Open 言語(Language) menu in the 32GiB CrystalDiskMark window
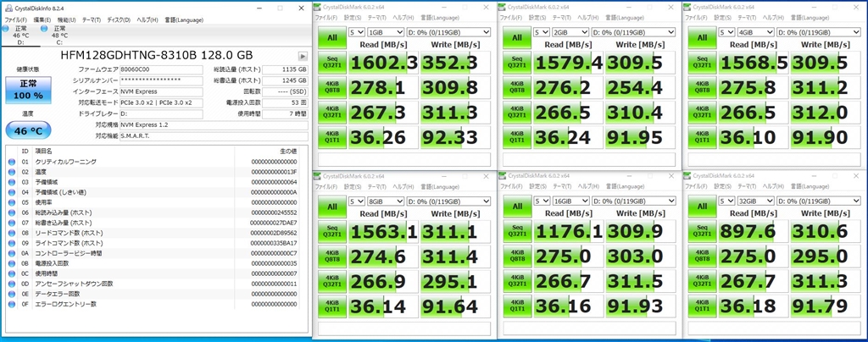 coord(810,186)
